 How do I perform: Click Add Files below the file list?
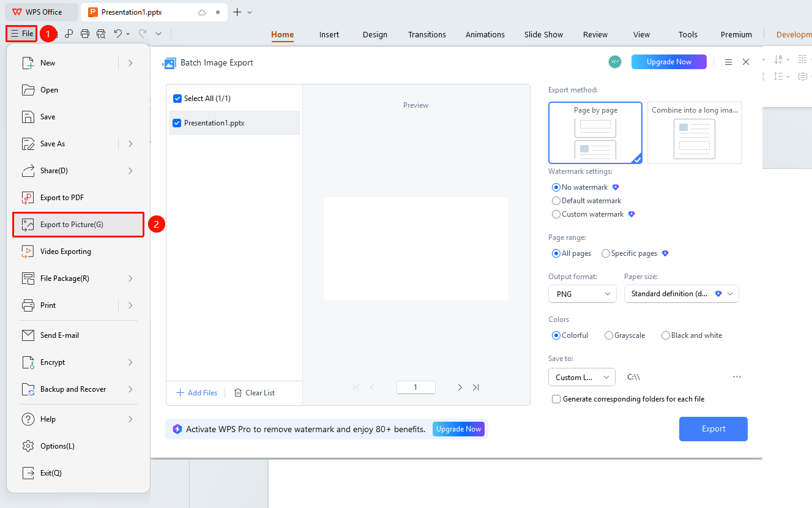click(197, 393)
